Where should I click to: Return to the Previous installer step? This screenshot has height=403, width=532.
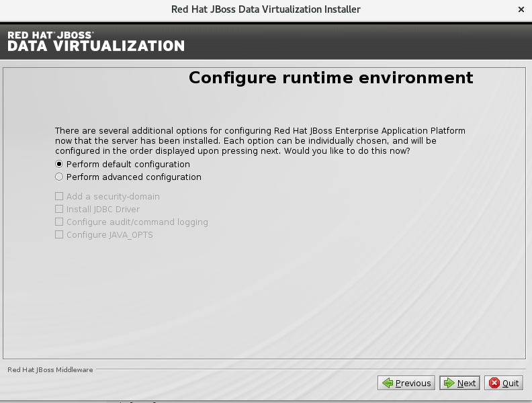(x=406, y=383)
